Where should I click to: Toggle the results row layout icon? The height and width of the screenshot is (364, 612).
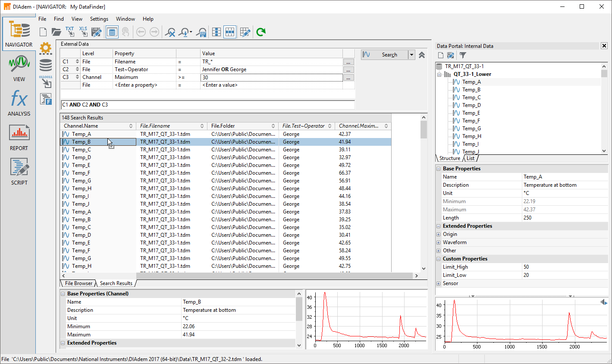click(230, 32)
